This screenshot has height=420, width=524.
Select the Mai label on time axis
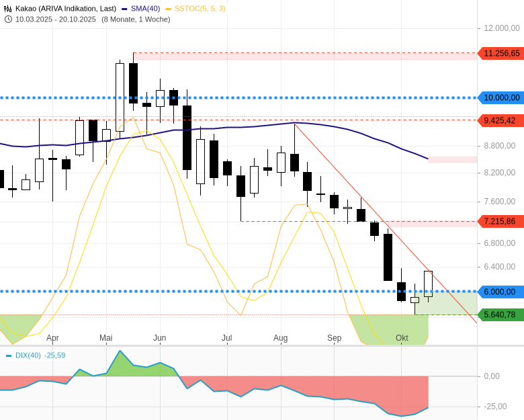tap(106, 338)
